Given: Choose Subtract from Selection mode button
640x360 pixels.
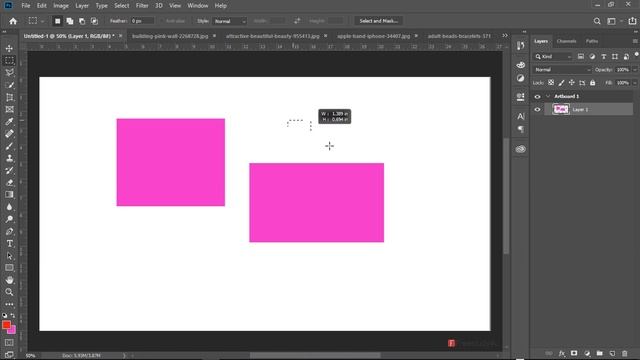Looking at the screenshot, I should click(82, 21).
